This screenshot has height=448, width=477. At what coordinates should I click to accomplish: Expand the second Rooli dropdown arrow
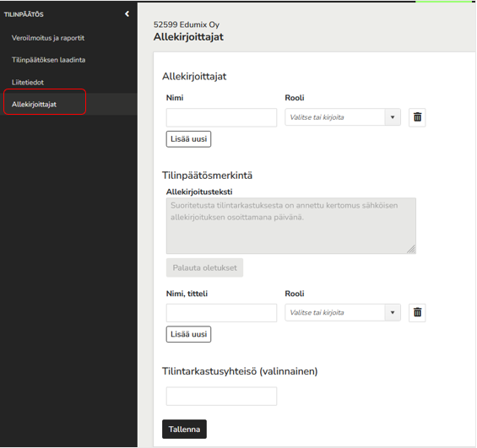393,312
